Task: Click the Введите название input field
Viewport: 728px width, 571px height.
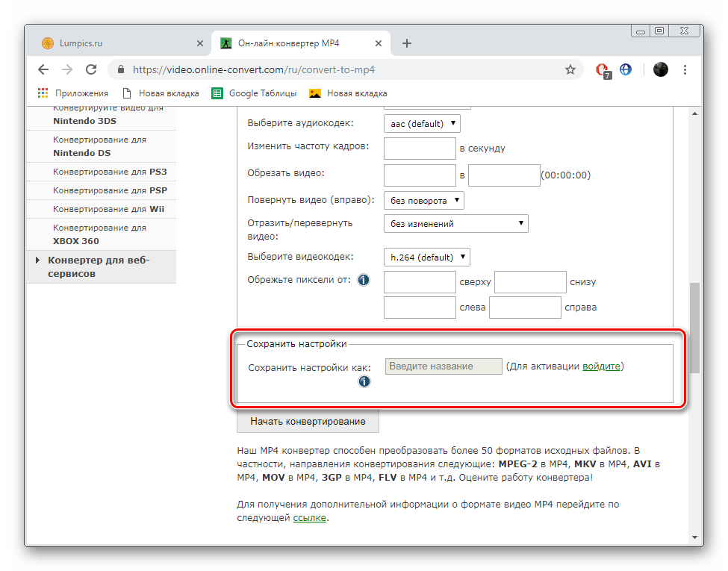Action: click(443, 366)
